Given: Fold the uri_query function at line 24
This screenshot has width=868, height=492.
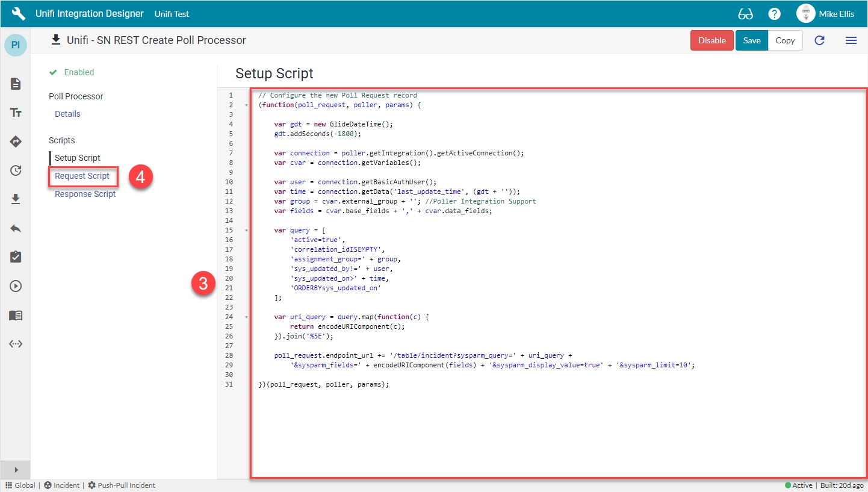Looking at the screenshot, I should tap(246, 317).
